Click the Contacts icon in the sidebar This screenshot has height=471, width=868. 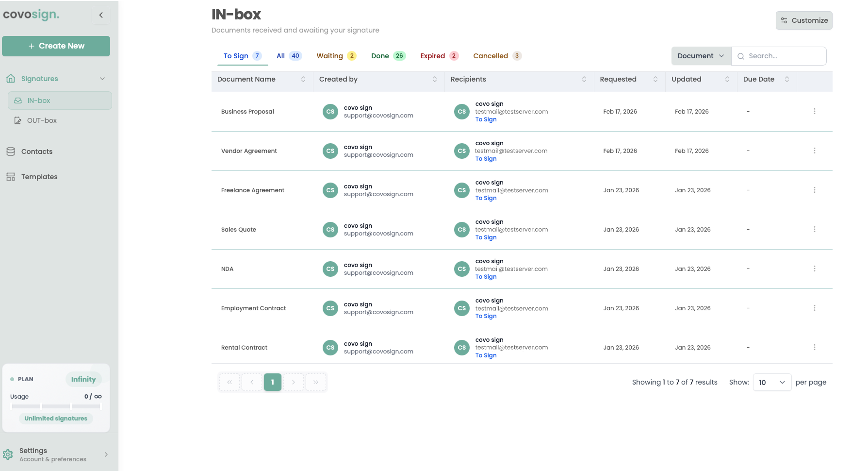11,151
